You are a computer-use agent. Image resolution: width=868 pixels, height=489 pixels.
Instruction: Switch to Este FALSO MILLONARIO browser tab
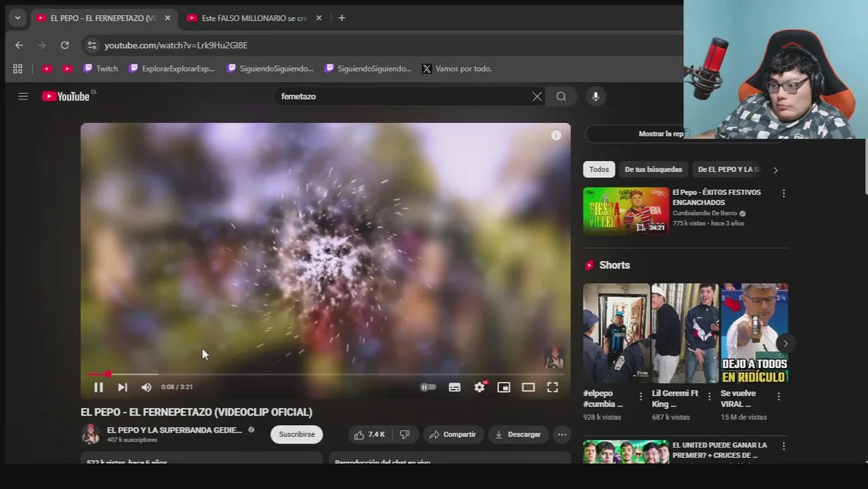click(x=254, y=18)
